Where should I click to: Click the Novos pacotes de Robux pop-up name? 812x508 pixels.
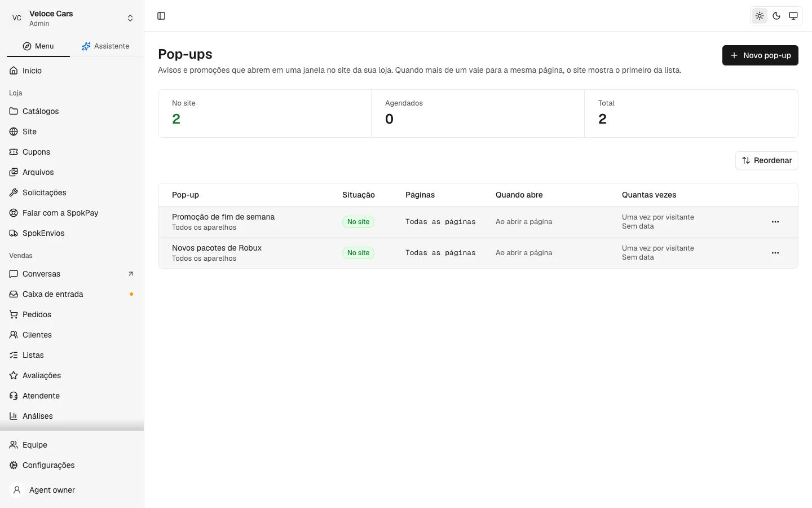click(x=217, y=248)
